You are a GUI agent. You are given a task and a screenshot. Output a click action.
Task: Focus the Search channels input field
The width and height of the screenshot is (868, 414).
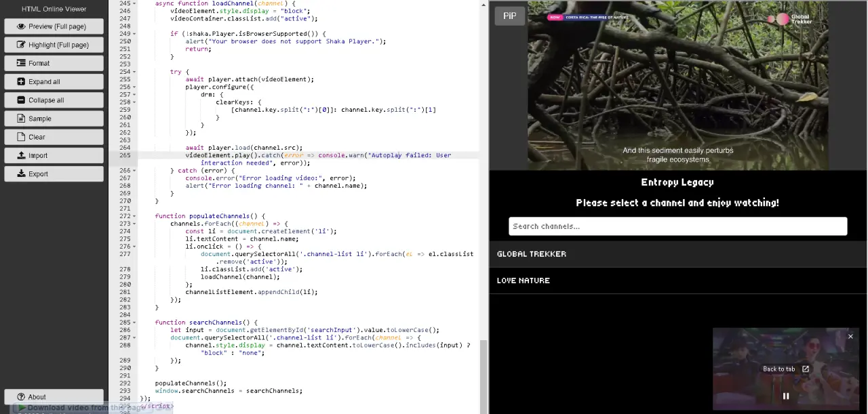(x=678, y=226)
